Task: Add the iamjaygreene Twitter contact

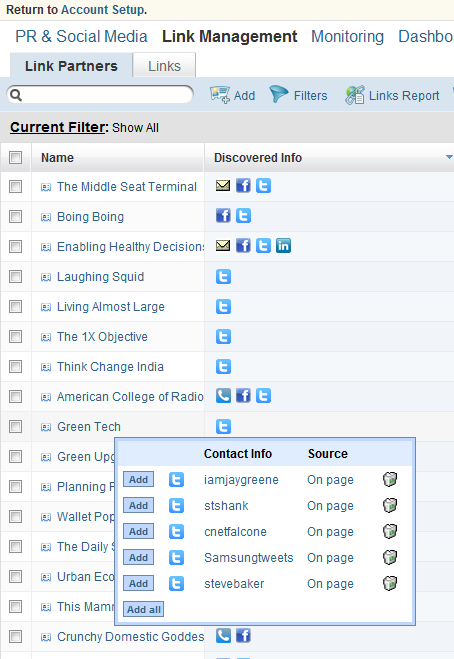Action: 138,480
